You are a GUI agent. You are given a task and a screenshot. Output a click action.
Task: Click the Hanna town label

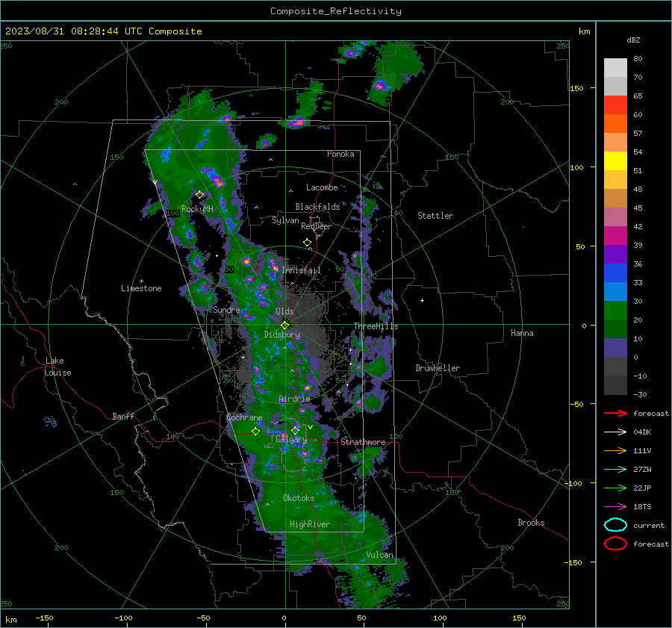coord(522,333)
